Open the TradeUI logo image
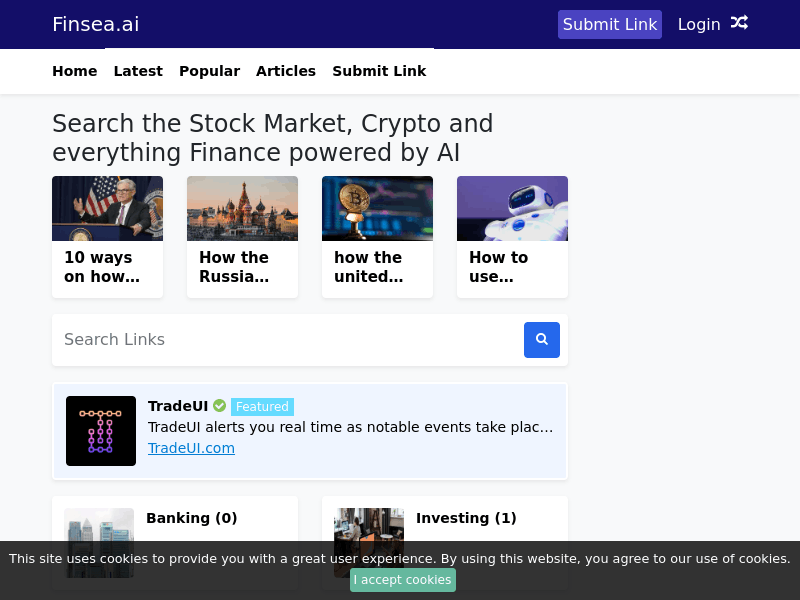Image resolution: width=800 pixels, height=600 pixels. tap(101, 431)
